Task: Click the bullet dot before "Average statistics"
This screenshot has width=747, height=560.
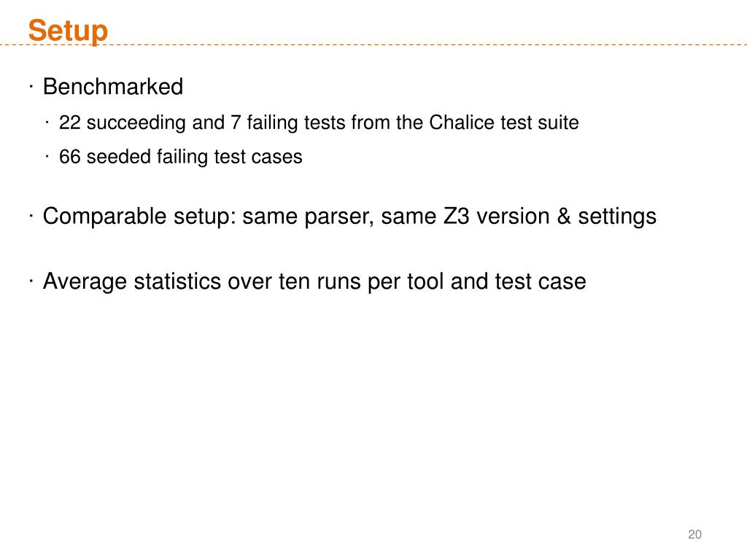Action: click(x=33, y=281)
